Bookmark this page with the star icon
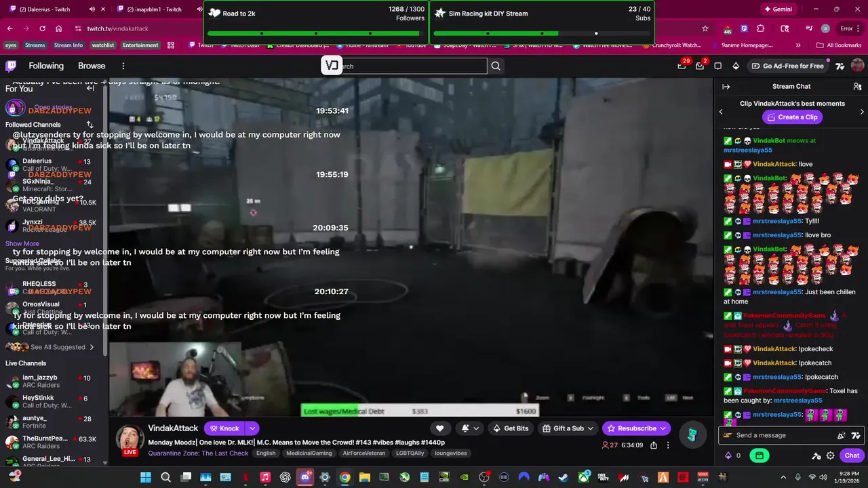This screenshot has width=868, height=488. [x=705, y=28]
